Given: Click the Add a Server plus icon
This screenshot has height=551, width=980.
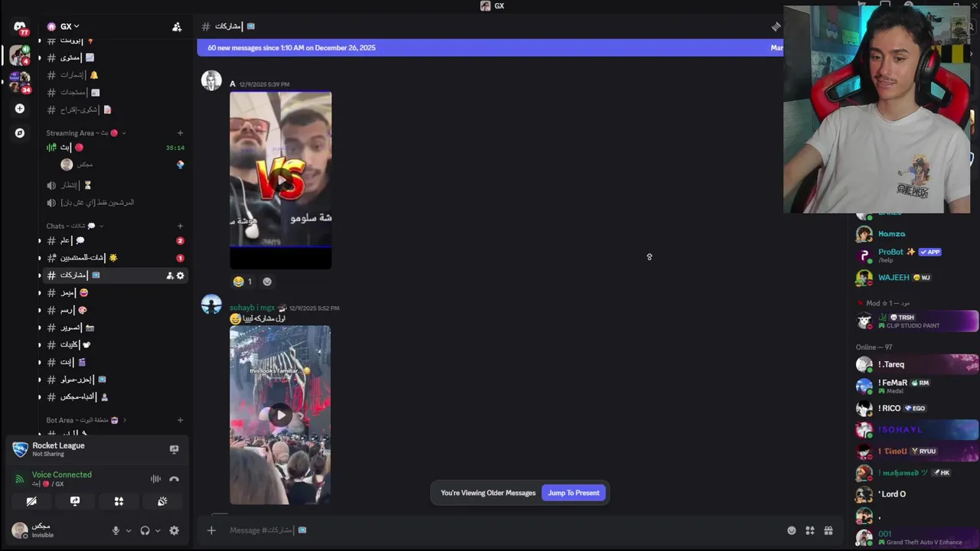Looking at the screenshot, I should [x=20, y=109].
